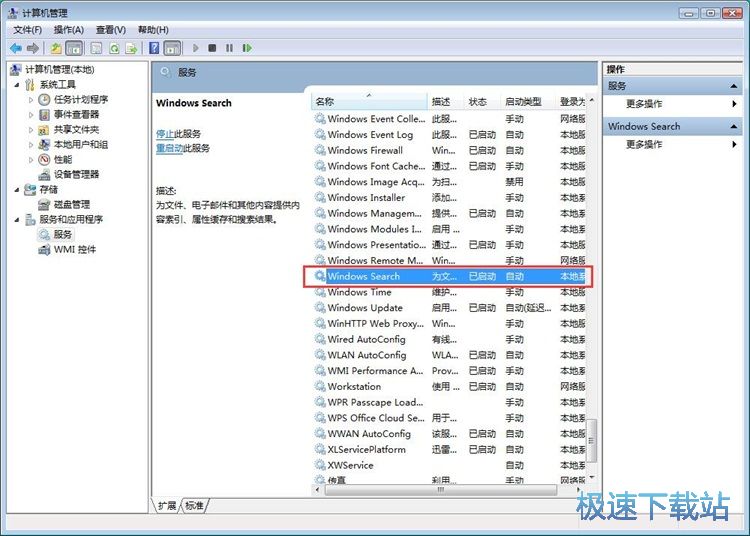Collapse the 服务 actions section arrow
This screenshot has height=536, width=750.
[733, 86]
